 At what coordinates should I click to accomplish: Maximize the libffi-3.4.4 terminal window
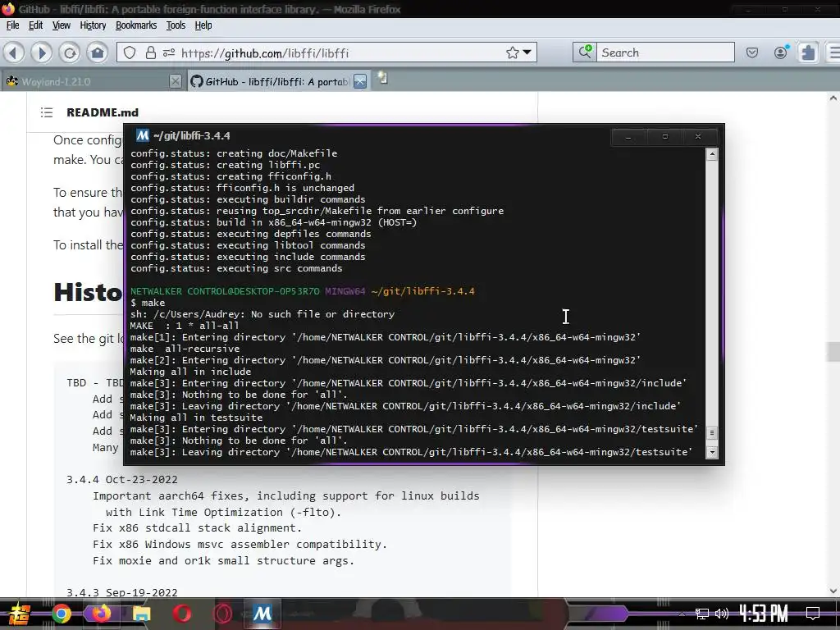pos(664,137)
